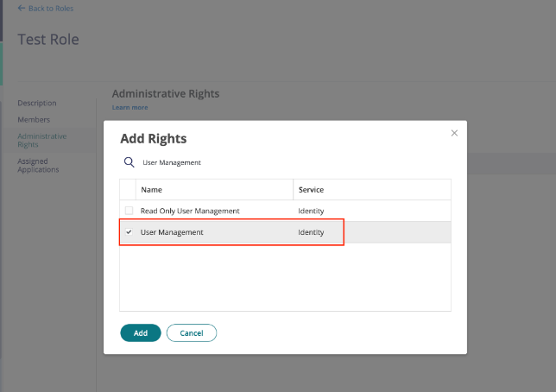The height and width of the screenshot is (392, 556).
Task: Sort by the Service column header
Action: tap(311, 189)
